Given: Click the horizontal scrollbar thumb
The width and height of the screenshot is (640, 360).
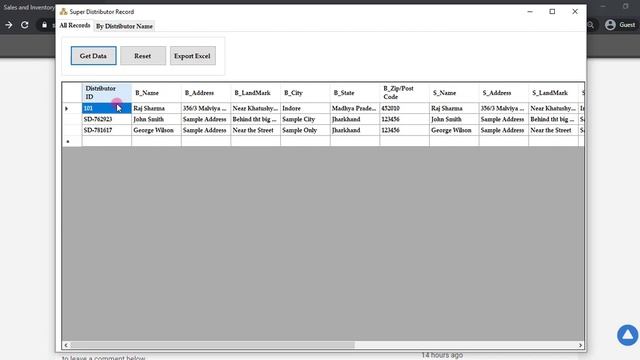Looking at the screenshot, I should [212, 345].
